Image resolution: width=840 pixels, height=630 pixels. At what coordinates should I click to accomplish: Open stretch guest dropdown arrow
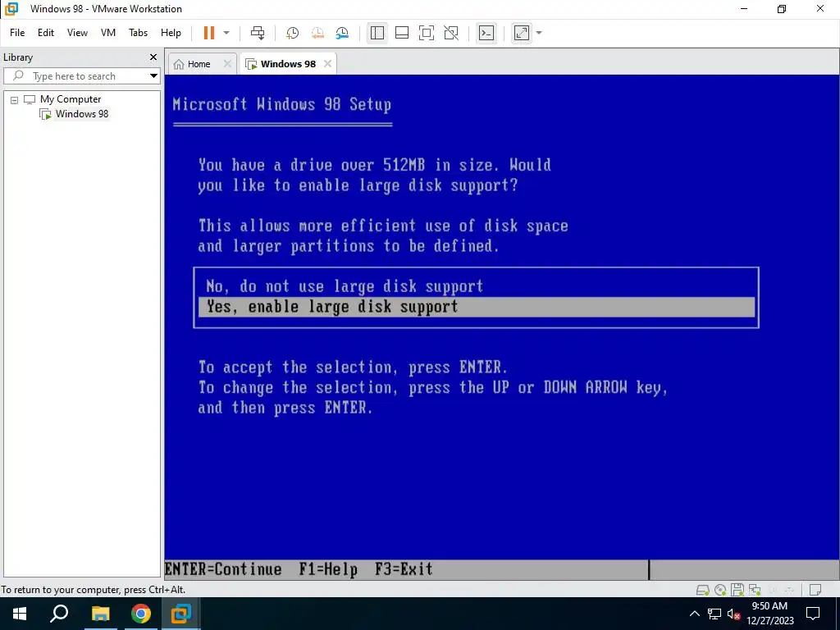[539, 33]
